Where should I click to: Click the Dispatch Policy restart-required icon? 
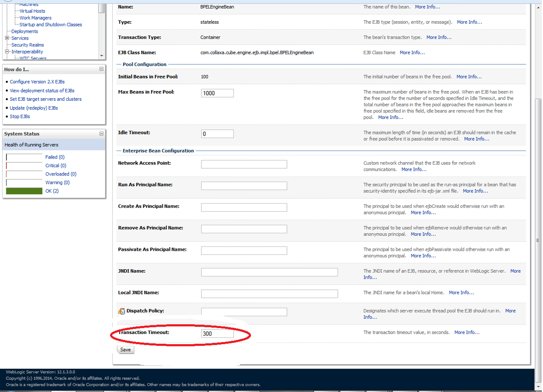[121, 311]
